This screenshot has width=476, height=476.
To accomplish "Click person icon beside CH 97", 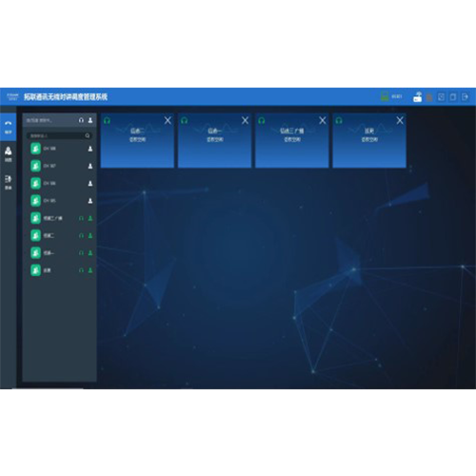I will [x=90, y=166].
